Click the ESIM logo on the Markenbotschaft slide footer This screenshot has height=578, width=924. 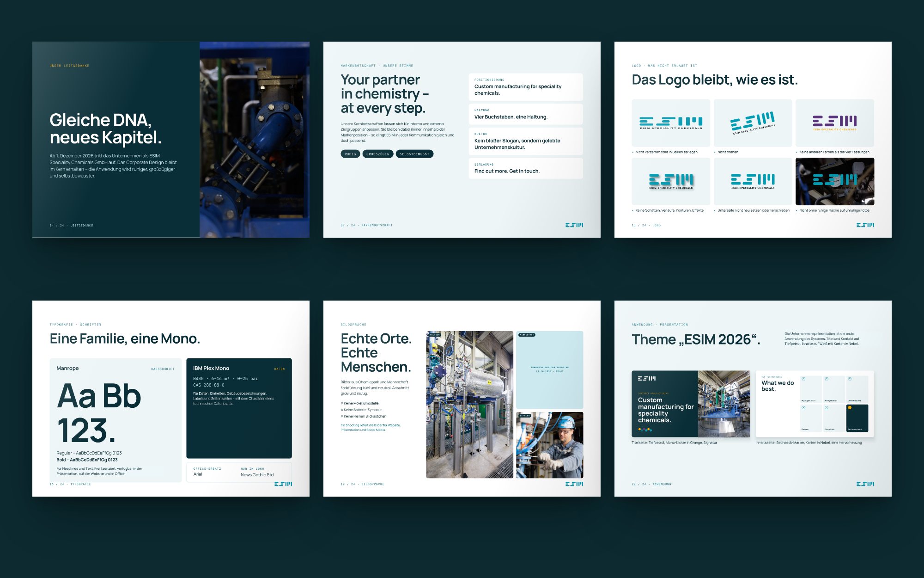click(x=574, y=225)
